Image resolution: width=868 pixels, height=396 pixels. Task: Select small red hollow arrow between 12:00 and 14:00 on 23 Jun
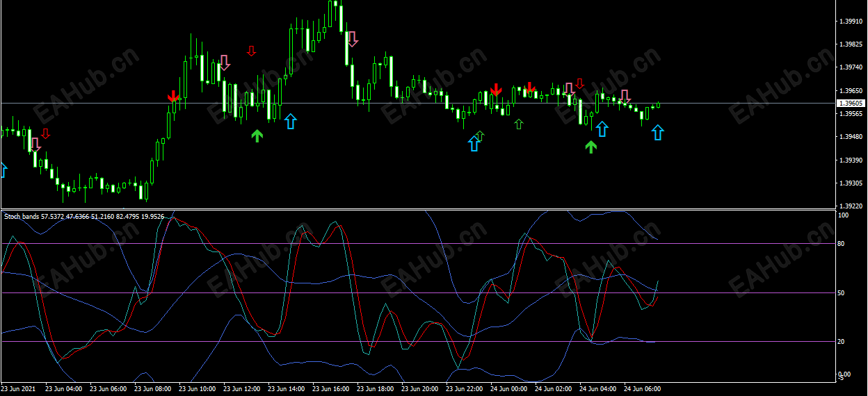(252, 50)
